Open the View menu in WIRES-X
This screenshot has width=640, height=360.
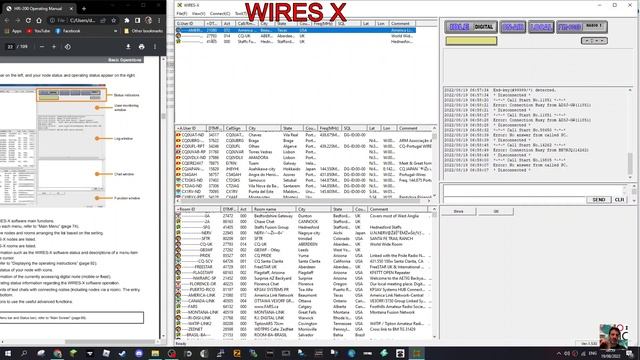199,13
